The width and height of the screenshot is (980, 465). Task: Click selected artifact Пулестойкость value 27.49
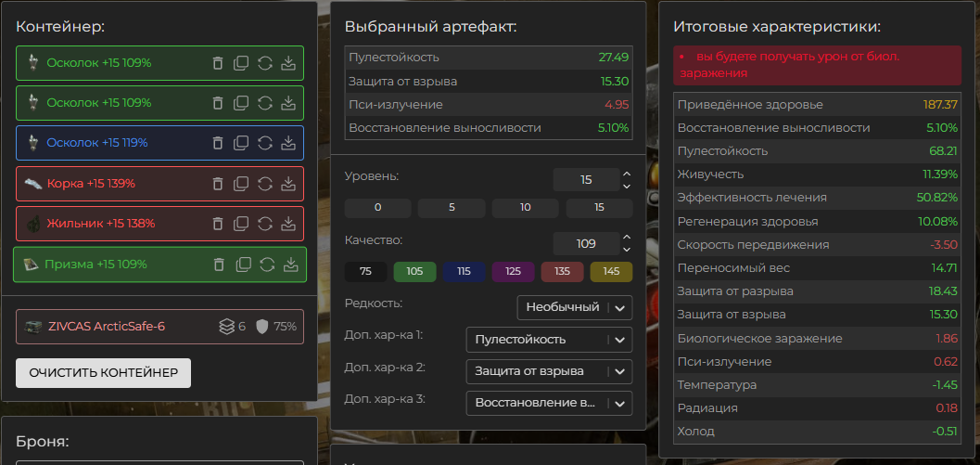[x=613, y=58]
